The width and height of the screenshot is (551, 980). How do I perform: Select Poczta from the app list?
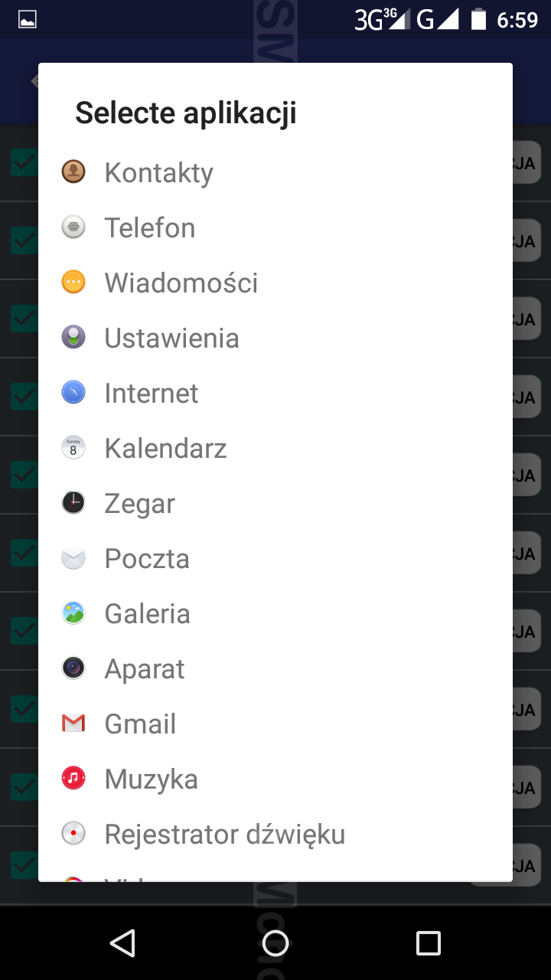tap(147, 559)
